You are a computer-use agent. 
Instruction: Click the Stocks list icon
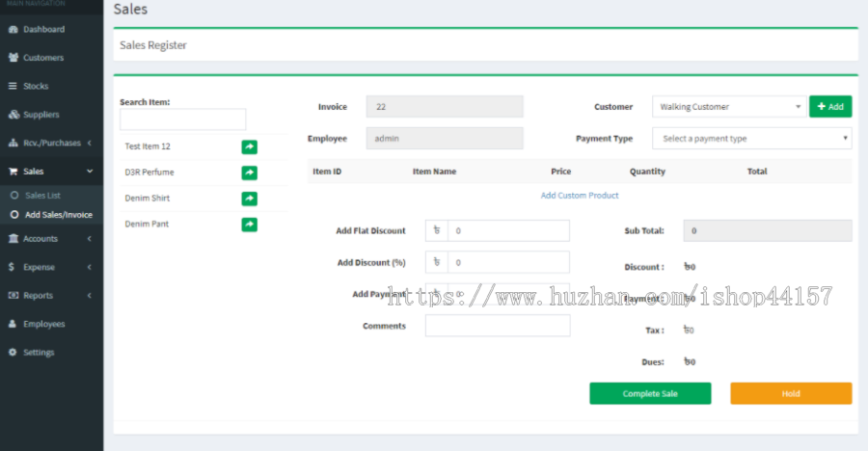tap(13, 86)
